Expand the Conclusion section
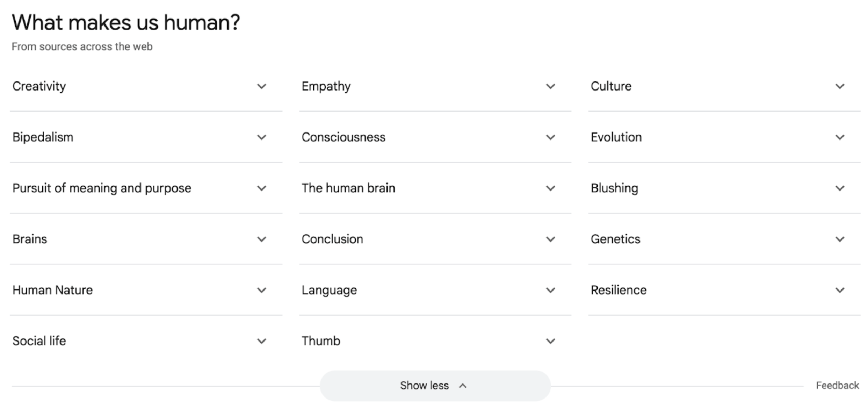 [550, 239]
